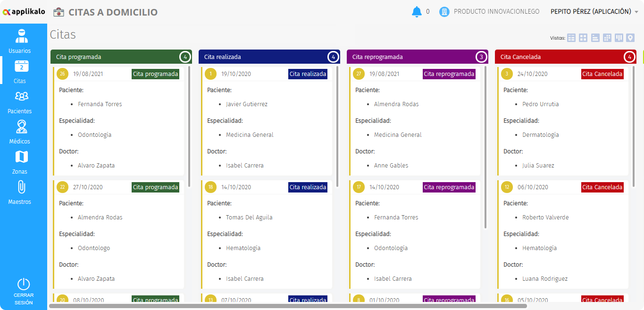Image resolution: width=644 pixels, height=310 pixels.
Task: Click the Cita reprogramada column header
Action: coord(417,57)
